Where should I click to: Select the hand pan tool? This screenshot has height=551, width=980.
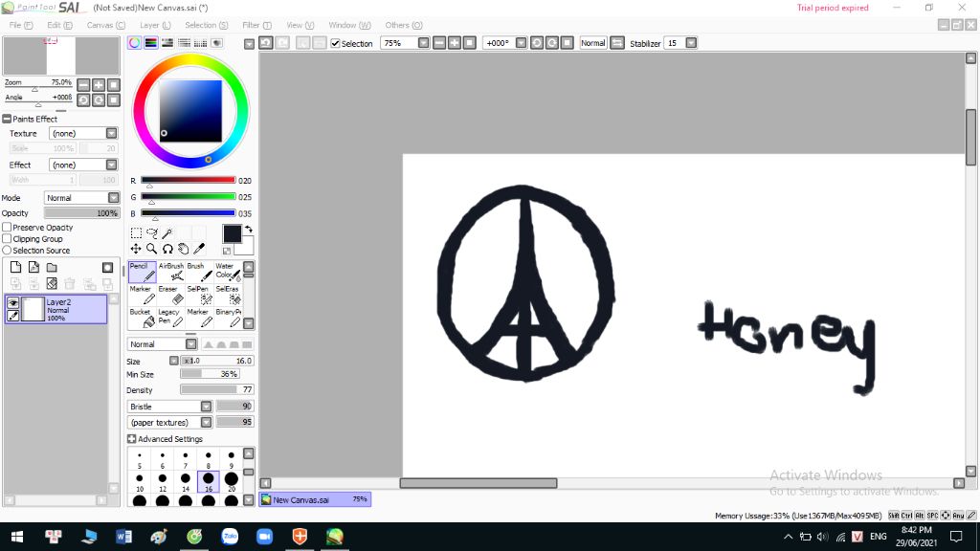click(183, 249)
